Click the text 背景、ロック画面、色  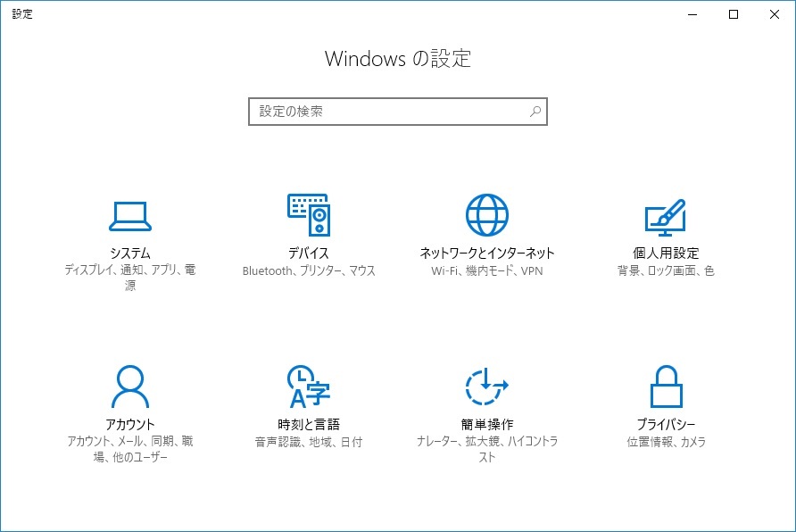(666, 270)
